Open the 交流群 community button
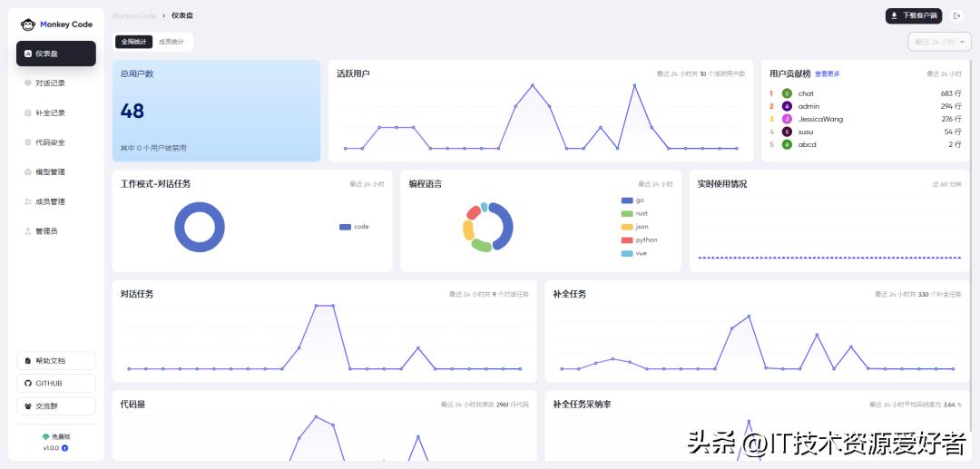This screenshot has width=980, height=469. [56, 405]
